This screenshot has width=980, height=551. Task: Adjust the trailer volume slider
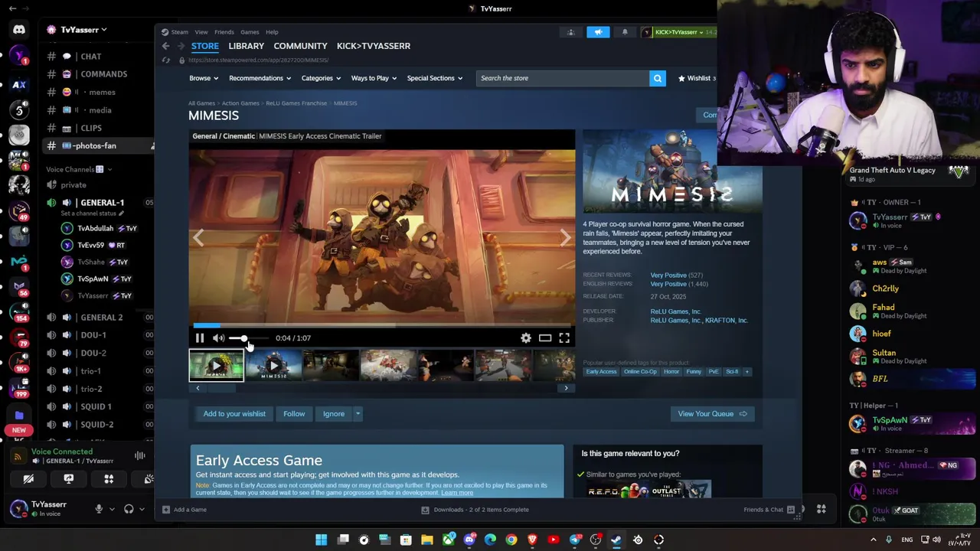(x=248, y=338)
